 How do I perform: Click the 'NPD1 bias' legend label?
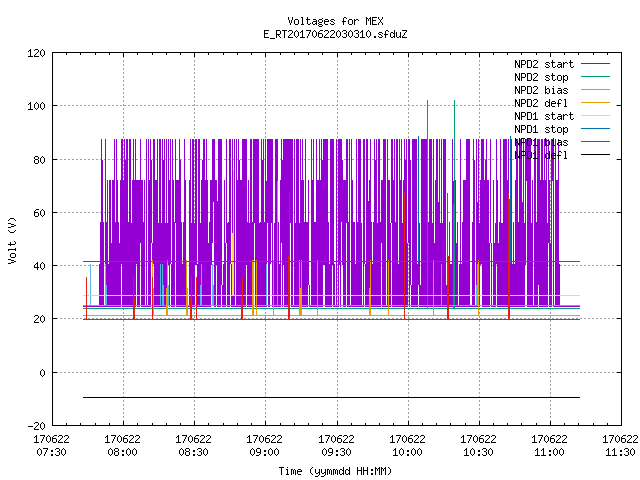pyautogui.click(x=541, y=142)
